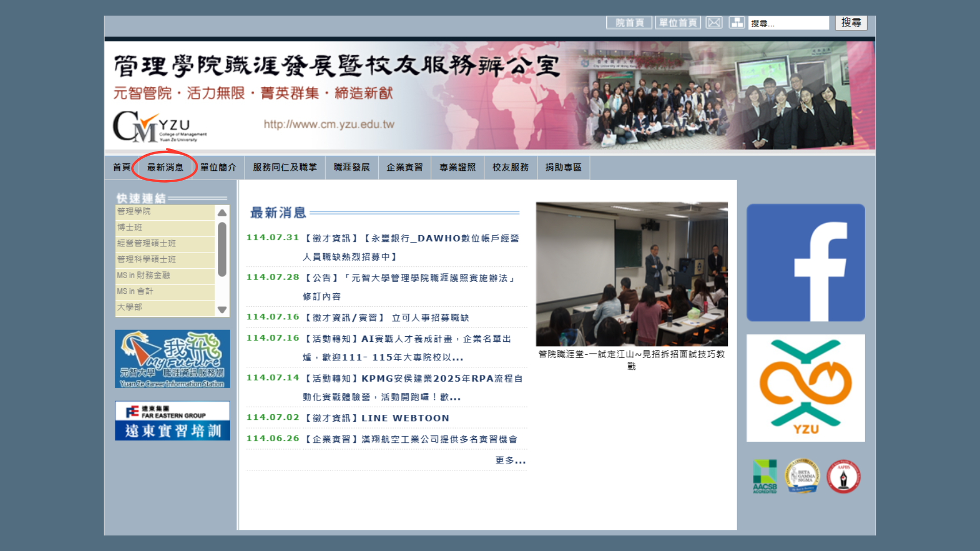This screenshot has height=551, width=980.
Task: Click the YZU orange infinity logo
Action: [x=805, y=388]
